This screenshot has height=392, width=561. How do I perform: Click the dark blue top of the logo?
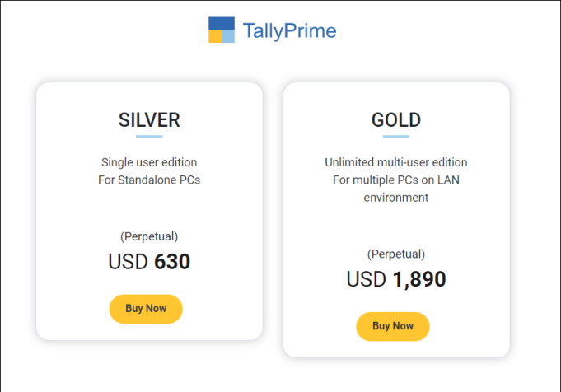point(222,24)
